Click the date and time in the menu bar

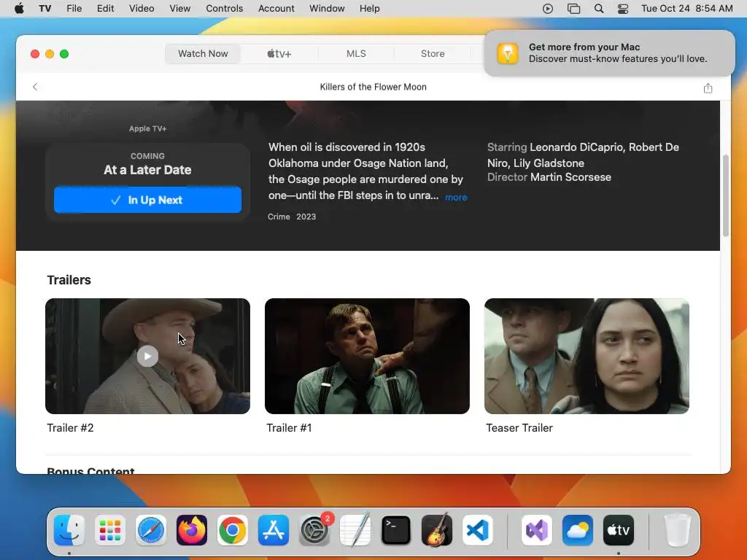point(687,9)
